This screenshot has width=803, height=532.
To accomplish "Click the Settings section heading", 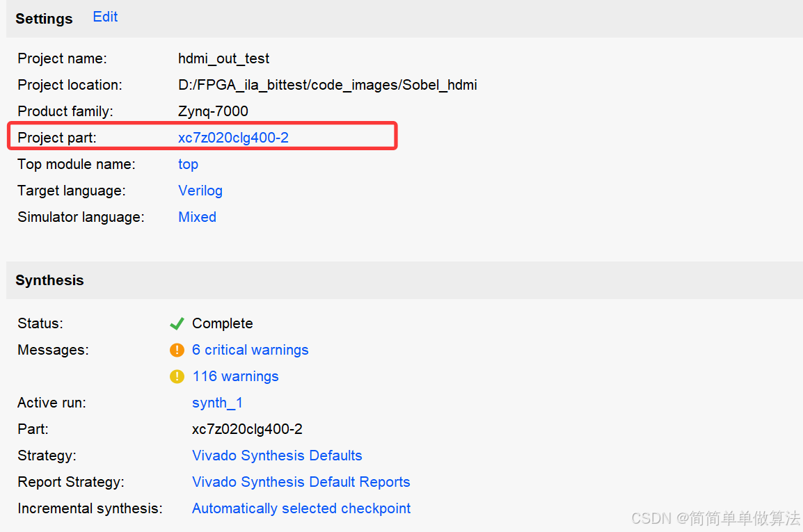I will point(44,19).
